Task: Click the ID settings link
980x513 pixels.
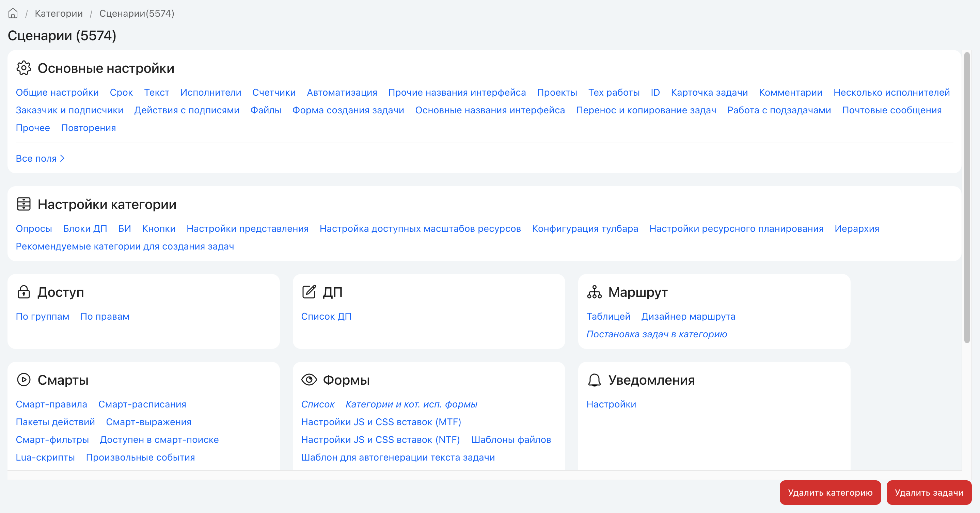Action: [x=655, y=92]
